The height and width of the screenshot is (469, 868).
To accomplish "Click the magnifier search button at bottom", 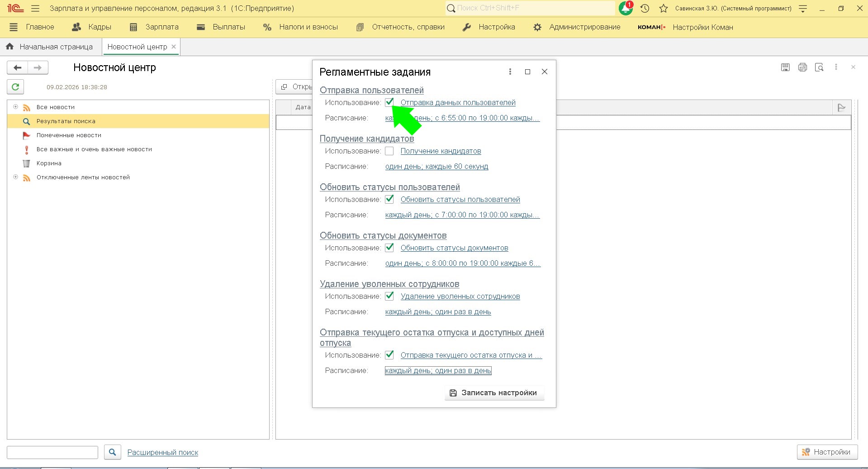I will click(113, 452).
